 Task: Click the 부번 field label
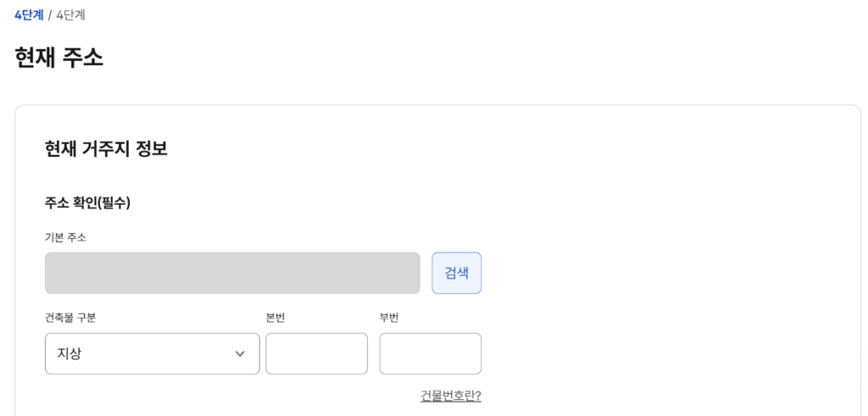[x=389, y=318]
